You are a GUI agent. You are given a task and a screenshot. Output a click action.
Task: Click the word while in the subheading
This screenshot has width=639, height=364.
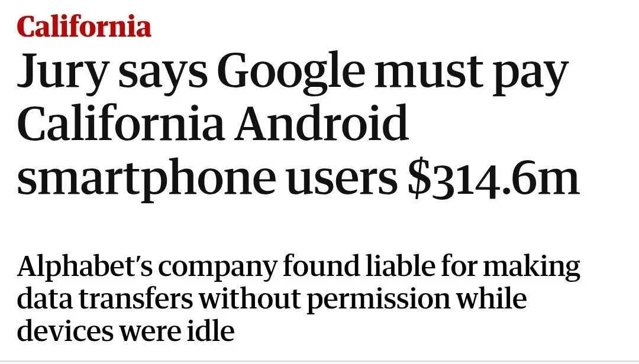pos(490,298)
